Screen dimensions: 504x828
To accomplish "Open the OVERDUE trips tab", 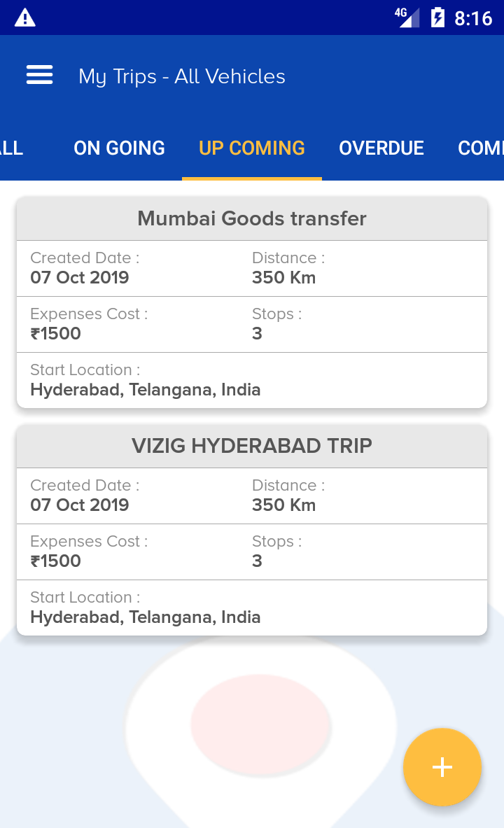I will 381,148.
